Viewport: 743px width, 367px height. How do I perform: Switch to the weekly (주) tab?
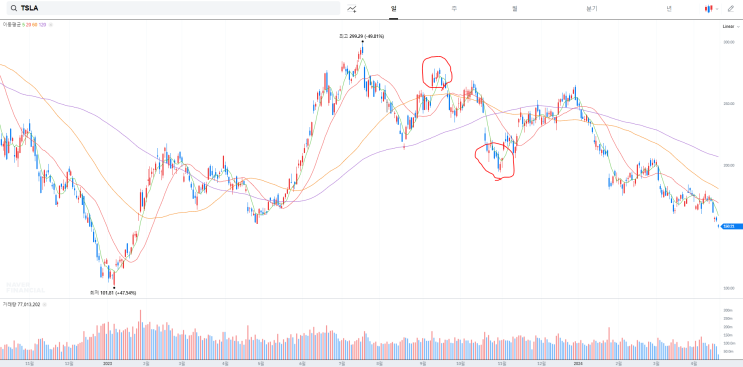click(x=454, y=9)
